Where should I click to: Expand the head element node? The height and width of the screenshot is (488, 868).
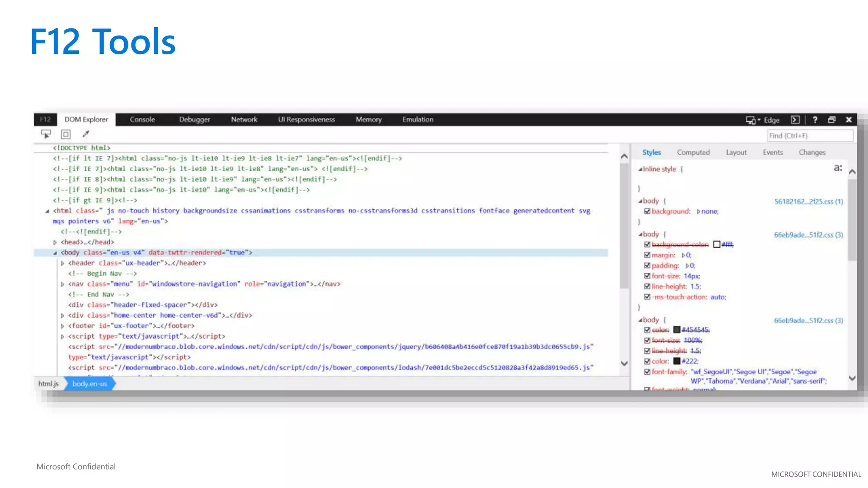tap(55, 242)
